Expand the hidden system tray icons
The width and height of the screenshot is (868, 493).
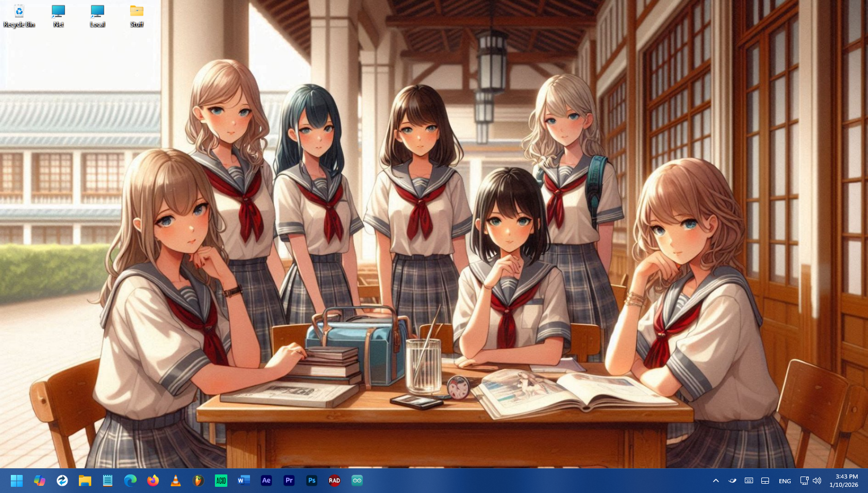[x=716, y=481]
